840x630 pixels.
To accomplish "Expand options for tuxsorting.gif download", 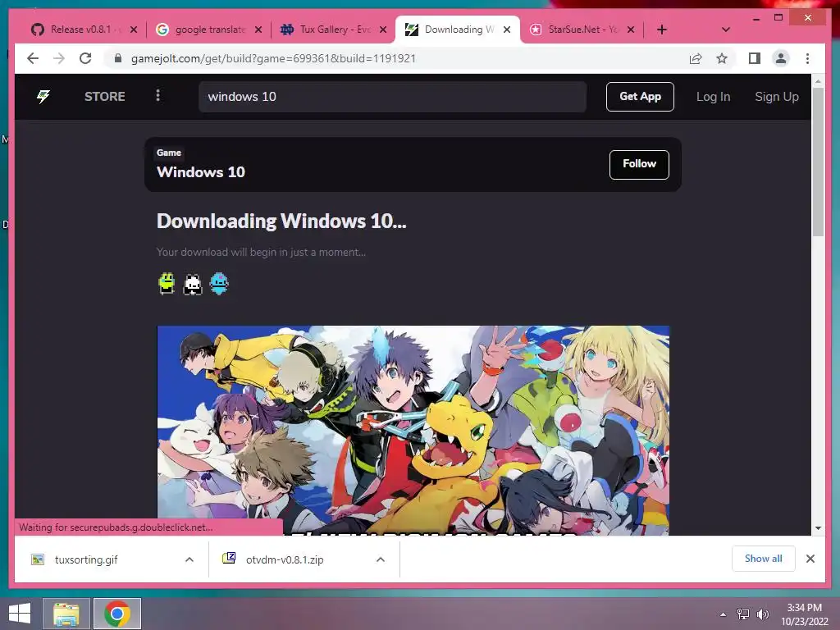I will click(x=189, y=559).
